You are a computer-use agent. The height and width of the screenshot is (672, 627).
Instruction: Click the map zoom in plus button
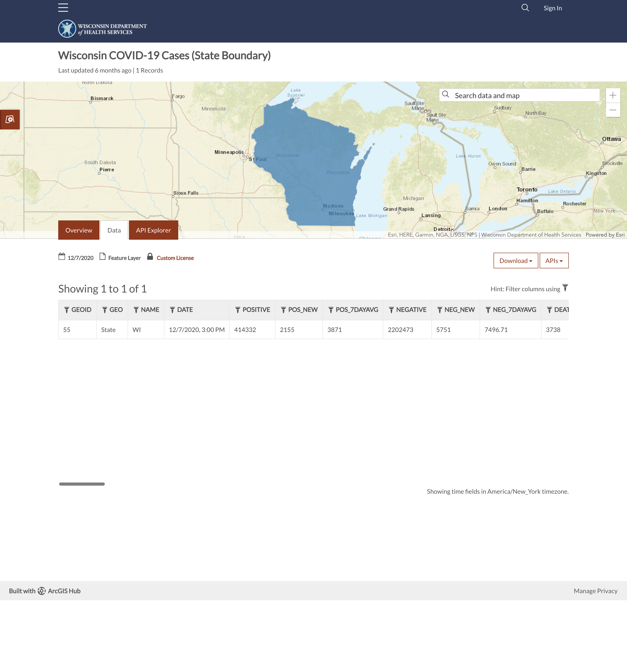613,95
